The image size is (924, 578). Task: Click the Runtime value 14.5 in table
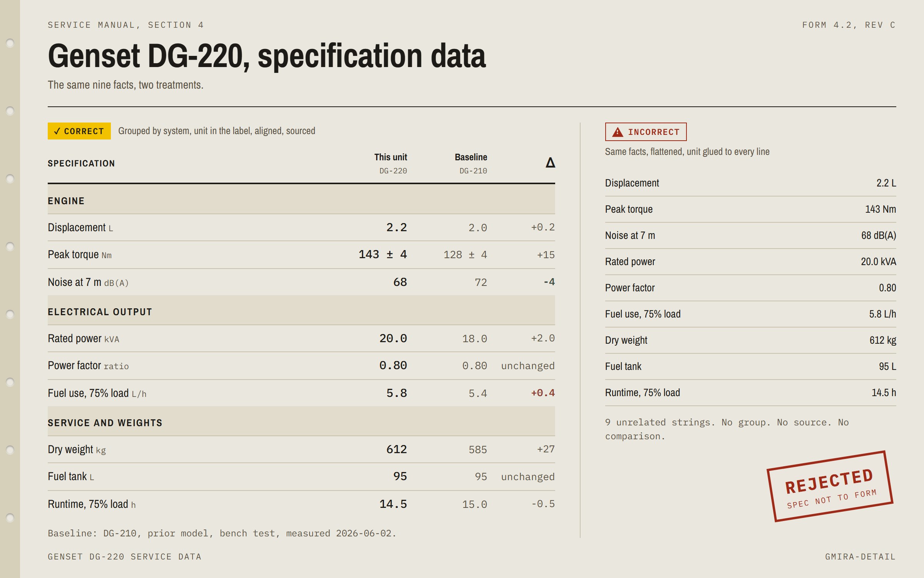(393, 504)
